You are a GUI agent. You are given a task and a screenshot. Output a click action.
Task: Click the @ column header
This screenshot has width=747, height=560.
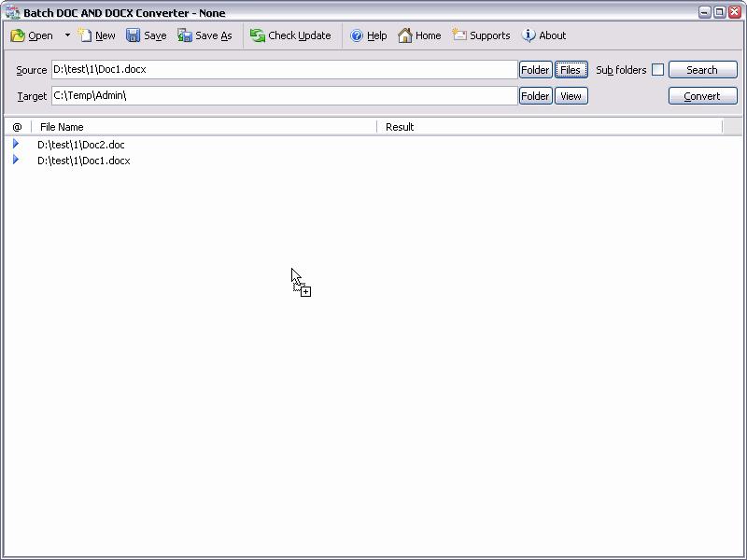coord(17,127)
